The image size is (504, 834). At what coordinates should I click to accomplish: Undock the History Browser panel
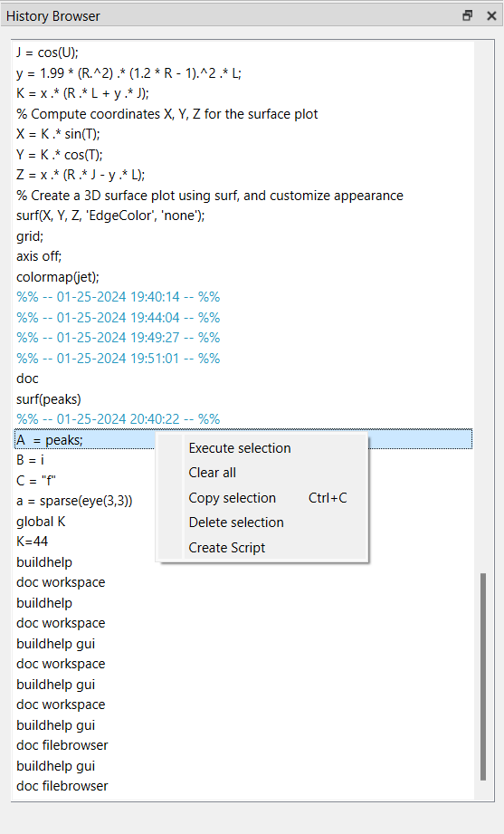(x=467, y=15)
